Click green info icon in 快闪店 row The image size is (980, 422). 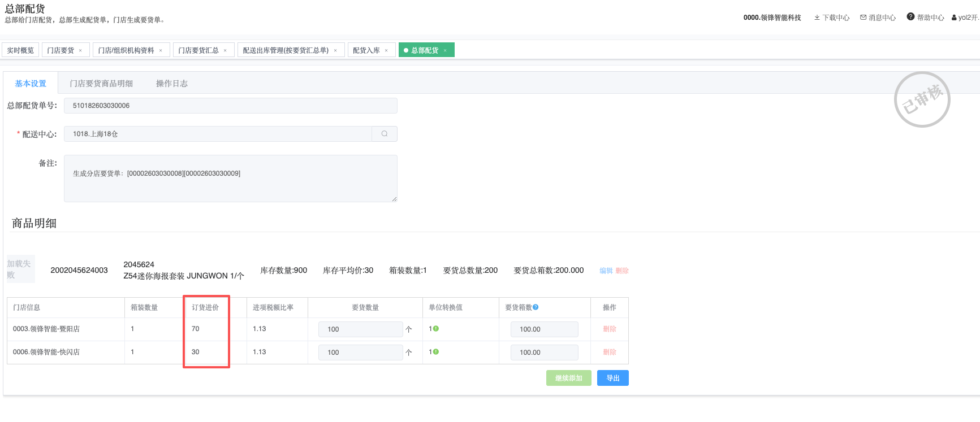436,352
